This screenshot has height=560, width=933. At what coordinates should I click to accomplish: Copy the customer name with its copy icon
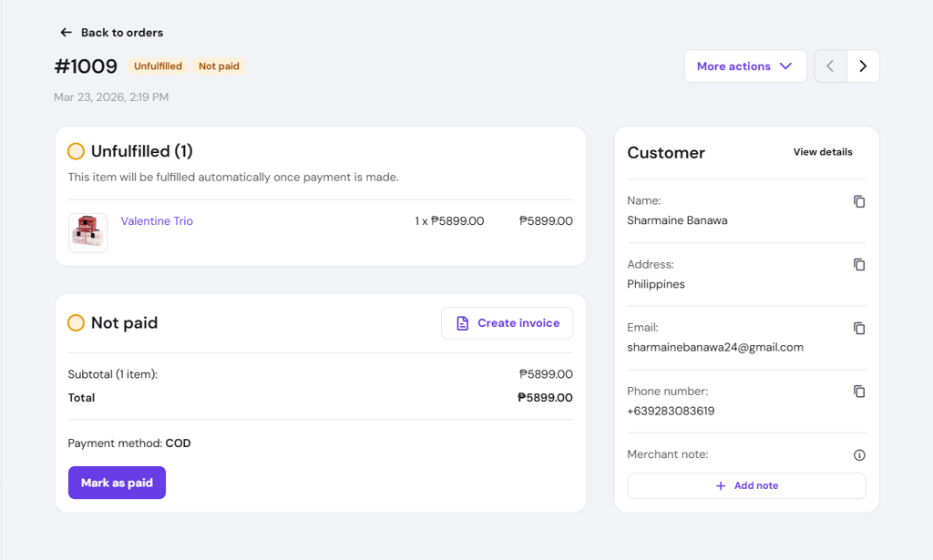[858, 201]
